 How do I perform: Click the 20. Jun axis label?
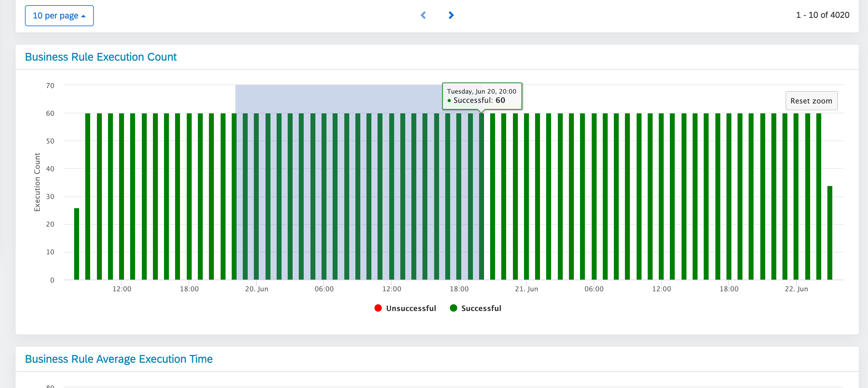coord(256,289)
